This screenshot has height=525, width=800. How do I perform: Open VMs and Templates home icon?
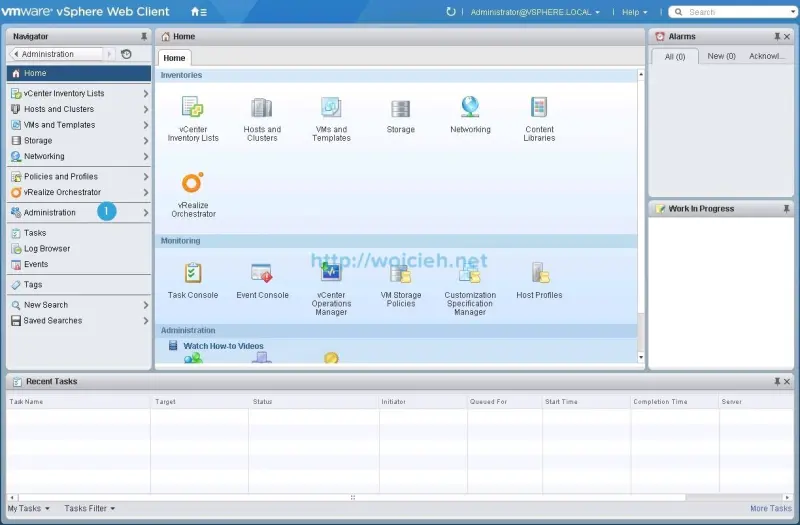point(331,107)
